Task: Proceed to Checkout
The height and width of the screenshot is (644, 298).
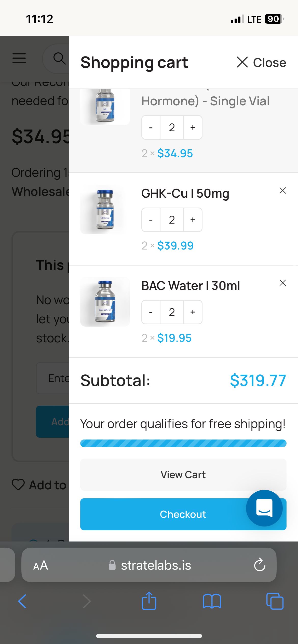Action: pos(183,514)
